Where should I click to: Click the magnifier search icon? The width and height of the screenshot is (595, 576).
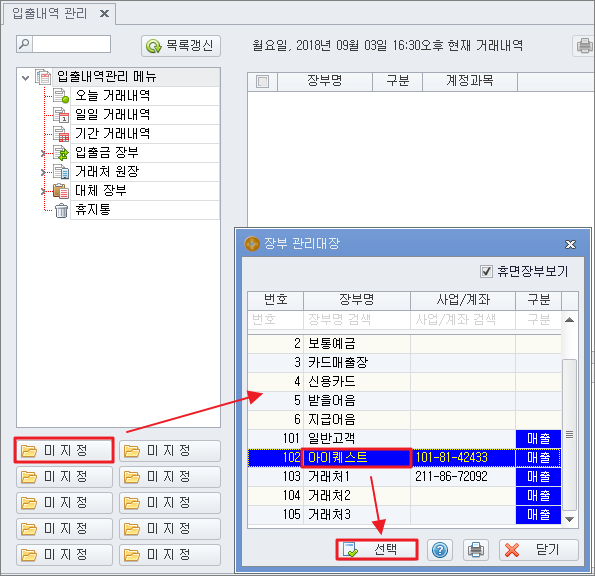tap(24, 44)
